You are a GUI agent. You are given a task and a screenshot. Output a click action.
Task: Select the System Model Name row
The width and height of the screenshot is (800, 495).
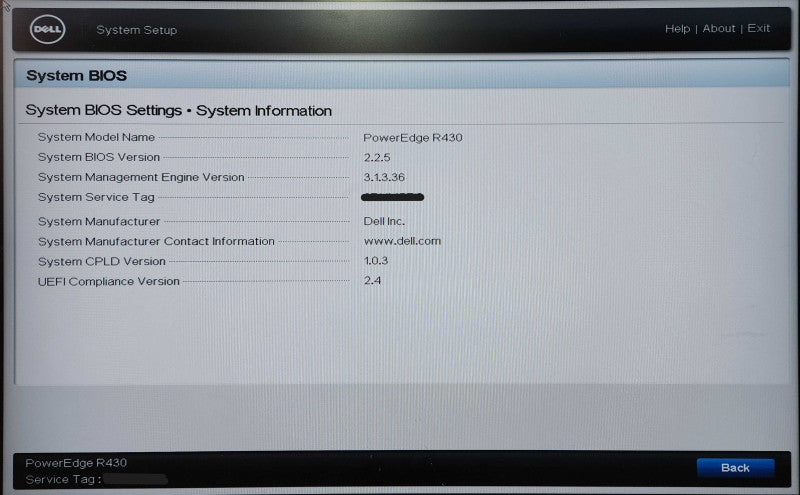pos(250,137)
